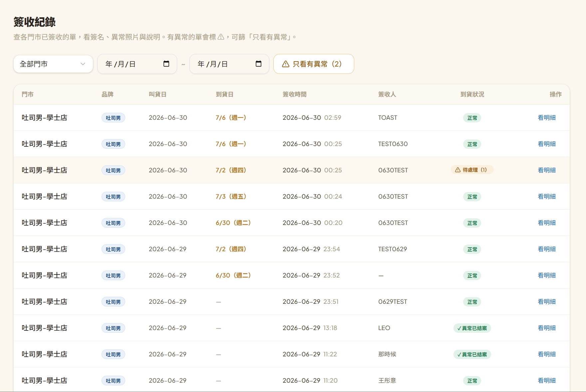Click the 到貨日 column header
586x392 pixels.
[224, 94]
